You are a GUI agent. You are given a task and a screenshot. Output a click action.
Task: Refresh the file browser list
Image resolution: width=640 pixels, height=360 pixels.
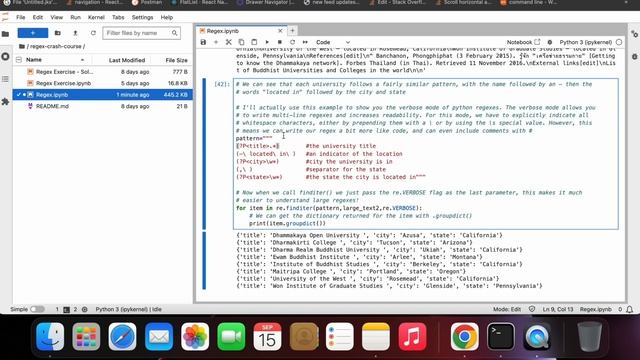(x=93, y=33)
